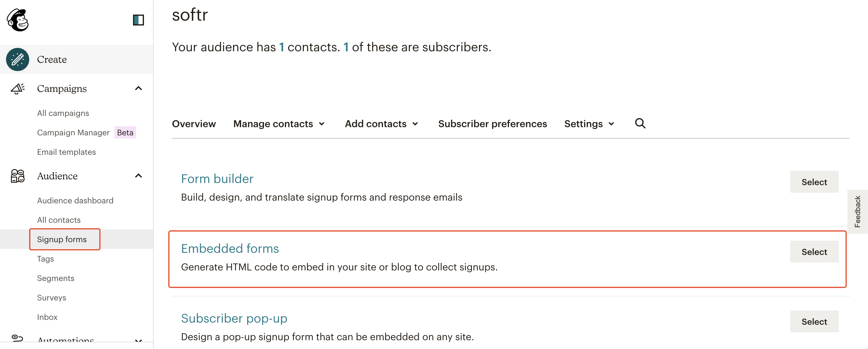Open the Form builder link
868x349 pixels.
(x=217, y=178)
